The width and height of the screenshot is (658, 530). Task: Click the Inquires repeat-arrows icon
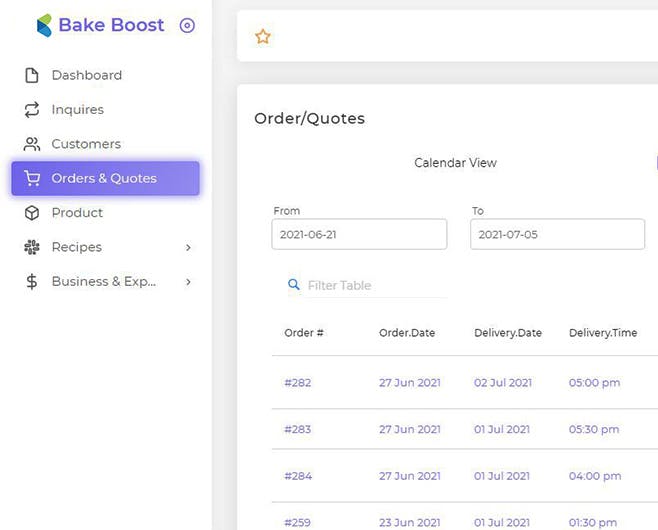coord(32,110)
